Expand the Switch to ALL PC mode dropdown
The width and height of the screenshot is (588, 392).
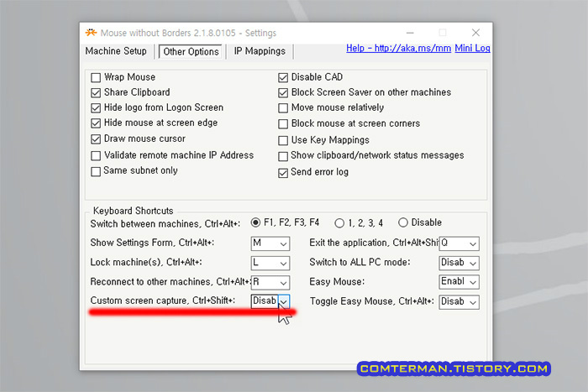(459, 263)
